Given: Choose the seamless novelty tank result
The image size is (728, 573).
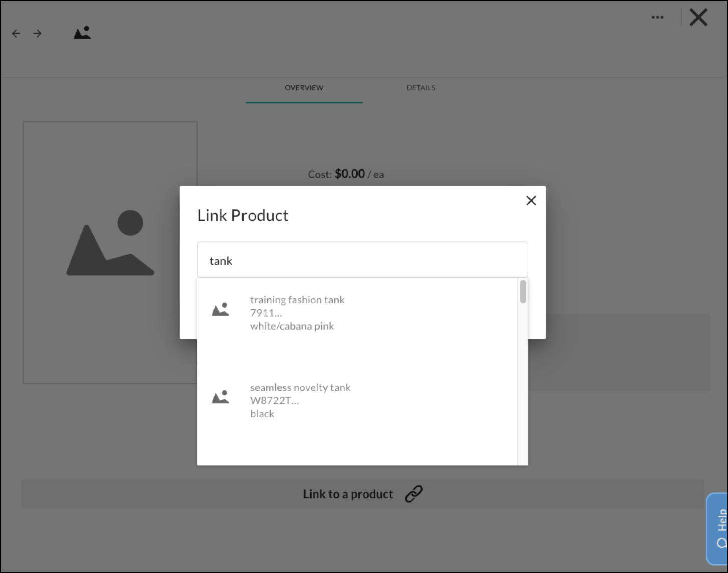Looking at the screenshot, I should tap(300, 400).
